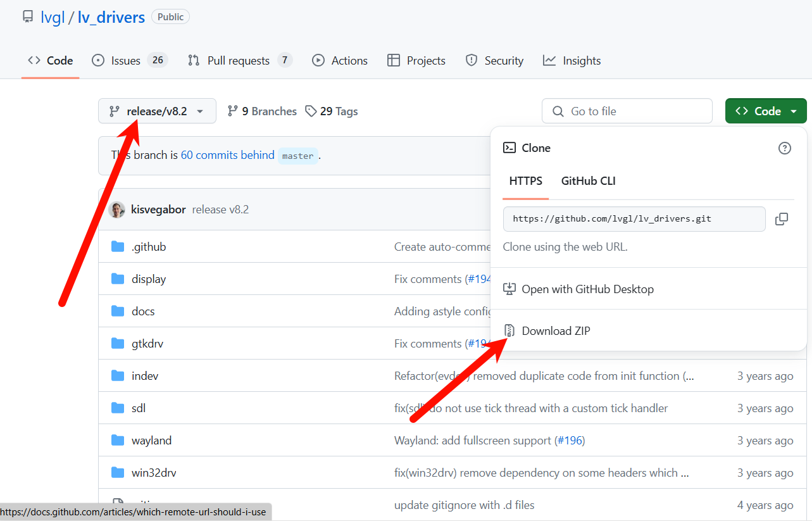Open the kisvegabor author link
The width and height of the screenshot is (812, 521).
coord(158,210)
